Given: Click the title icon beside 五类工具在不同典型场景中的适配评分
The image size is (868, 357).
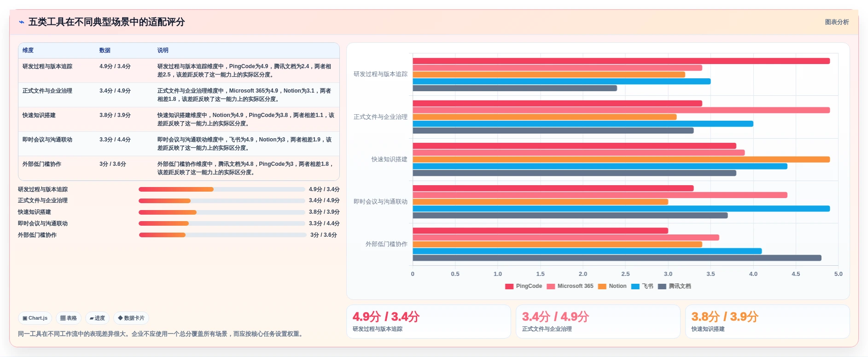Looking at the screenshot, I should (21, 22).
